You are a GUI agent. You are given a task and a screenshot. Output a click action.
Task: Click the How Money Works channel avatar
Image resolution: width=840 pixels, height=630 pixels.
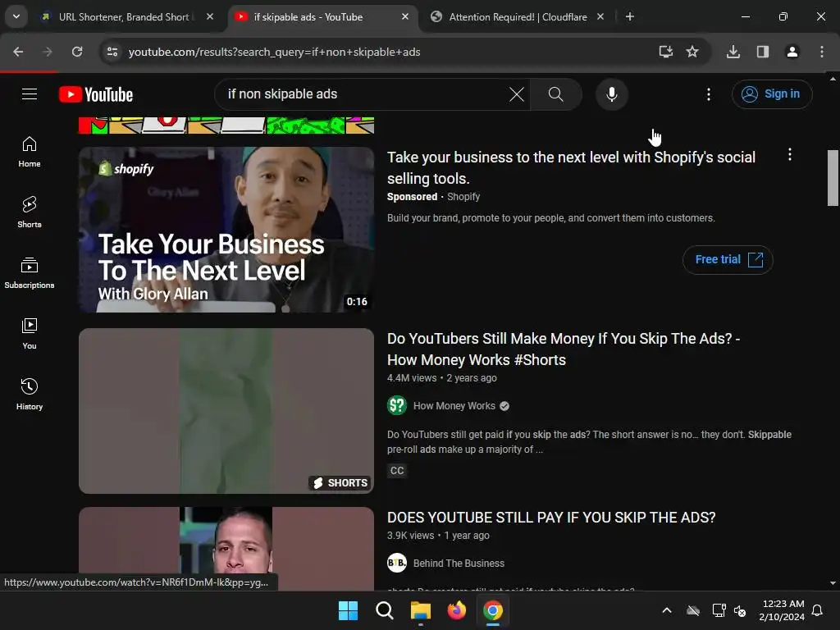coord(397,405)
